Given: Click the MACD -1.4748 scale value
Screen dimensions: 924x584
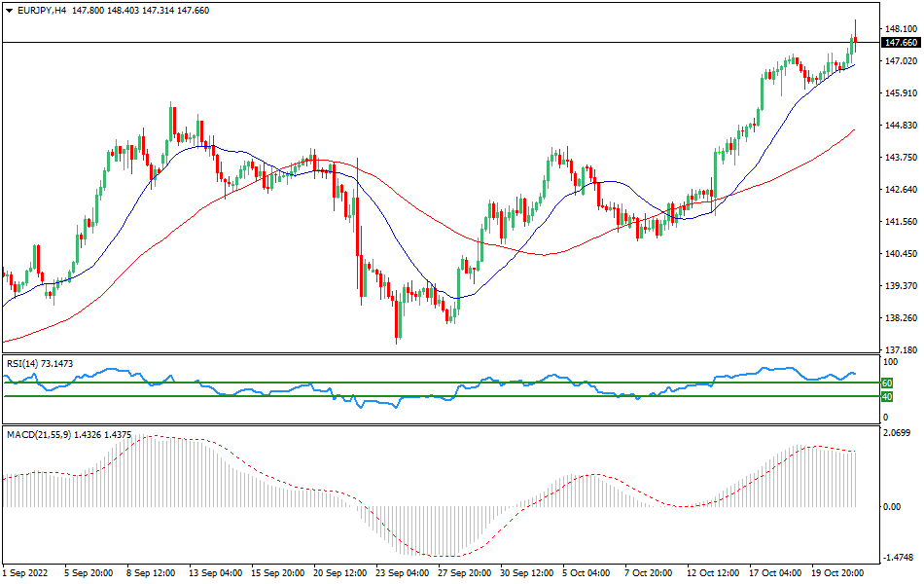Looking at the screenshot, I should 900,559.
